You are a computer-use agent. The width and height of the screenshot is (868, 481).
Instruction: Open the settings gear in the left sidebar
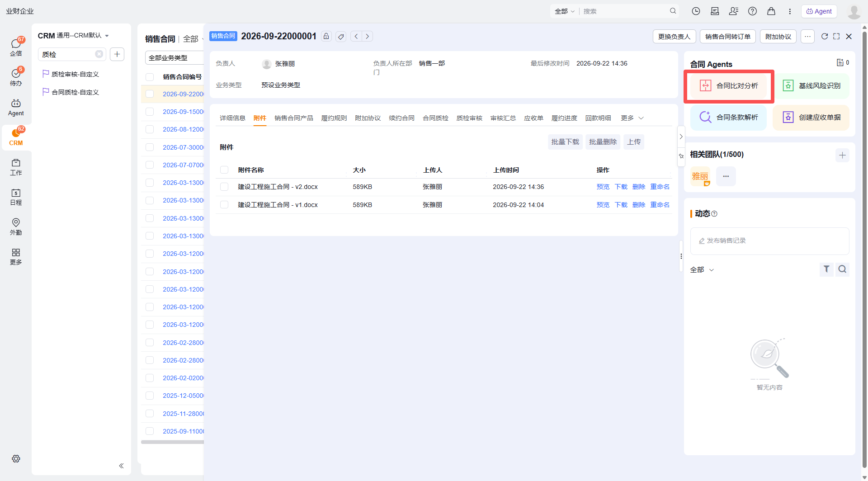[x=16, y=458]
